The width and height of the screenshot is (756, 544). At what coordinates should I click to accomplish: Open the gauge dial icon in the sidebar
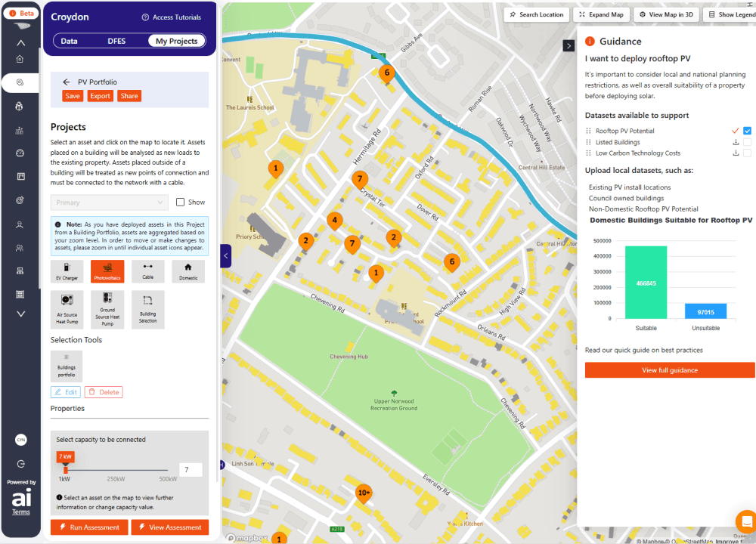(20, 153)
